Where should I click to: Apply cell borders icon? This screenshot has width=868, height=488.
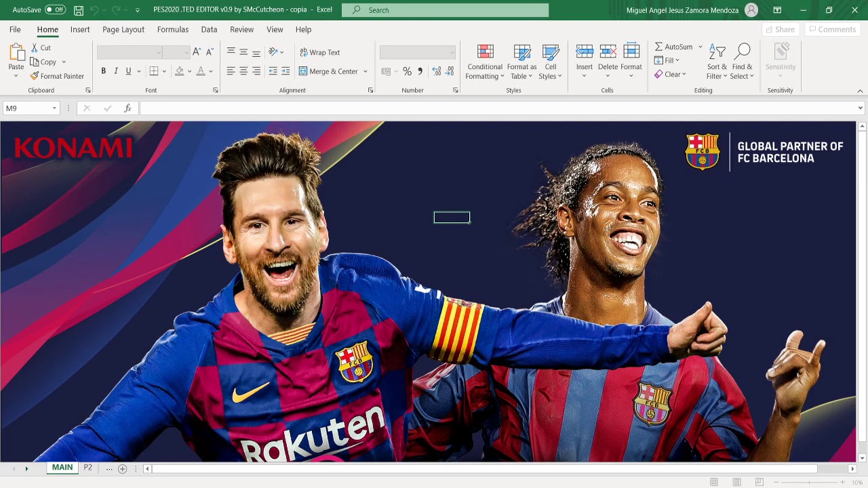tap(154, 71)
